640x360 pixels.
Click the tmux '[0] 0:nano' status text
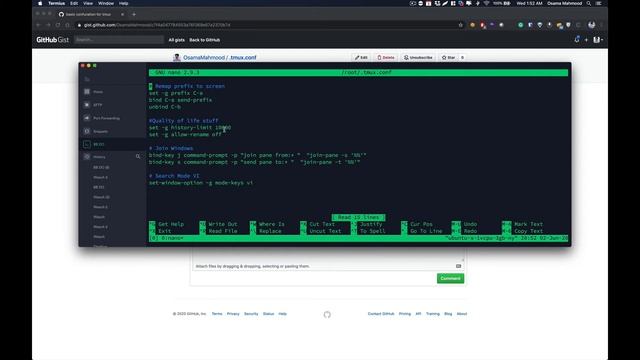click(167, 238)
